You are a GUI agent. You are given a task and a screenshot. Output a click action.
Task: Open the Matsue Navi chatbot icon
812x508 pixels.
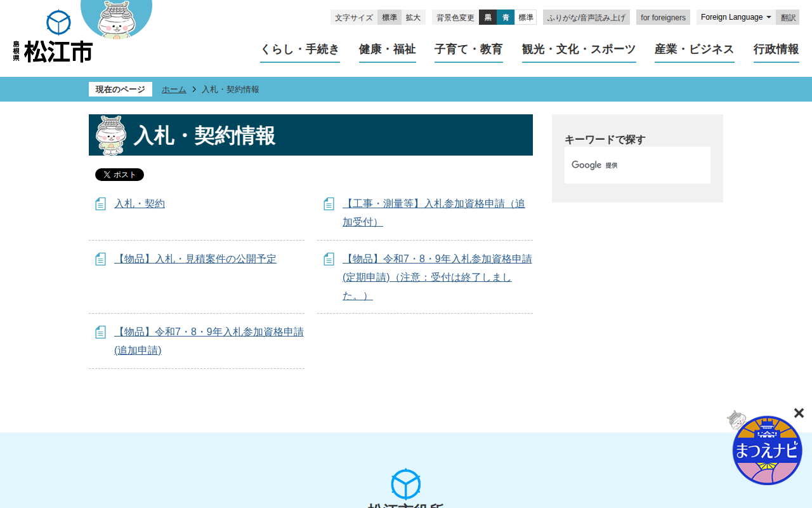[x=766, y=450]
